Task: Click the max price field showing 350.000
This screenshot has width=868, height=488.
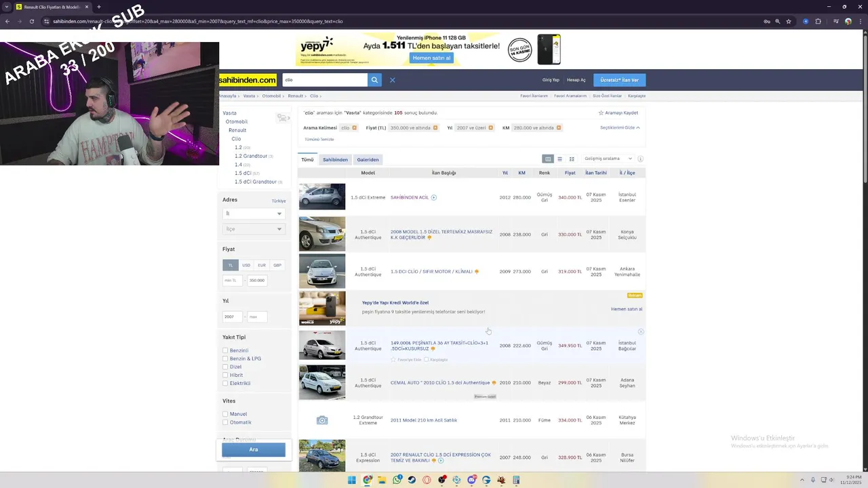Action: coord(257,281)
